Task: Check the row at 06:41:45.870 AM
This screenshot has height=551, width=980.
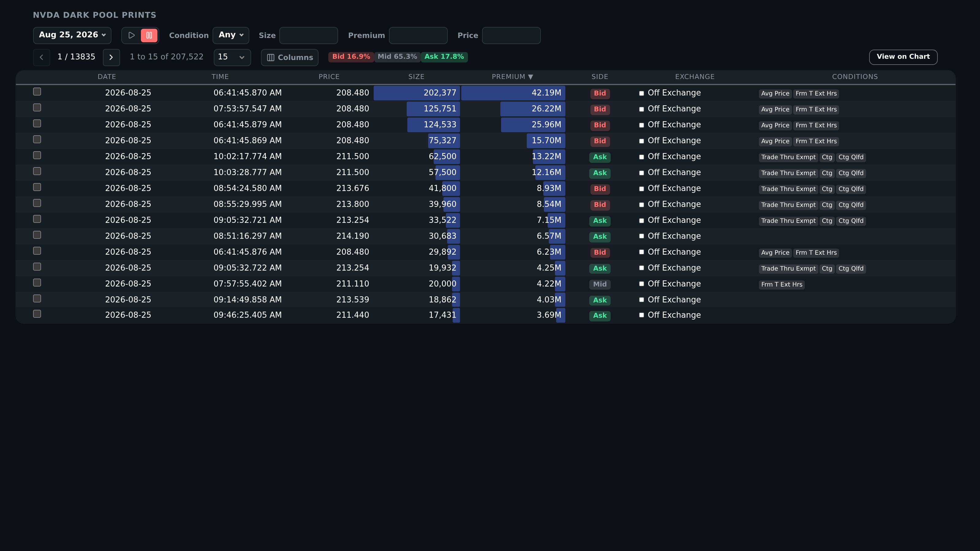Action: [x=37, y=92]
